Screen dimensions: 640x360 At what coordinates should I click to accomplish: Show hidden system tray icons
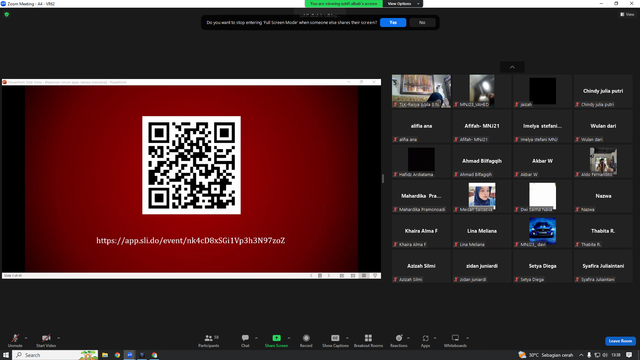[x=581, y=355]
